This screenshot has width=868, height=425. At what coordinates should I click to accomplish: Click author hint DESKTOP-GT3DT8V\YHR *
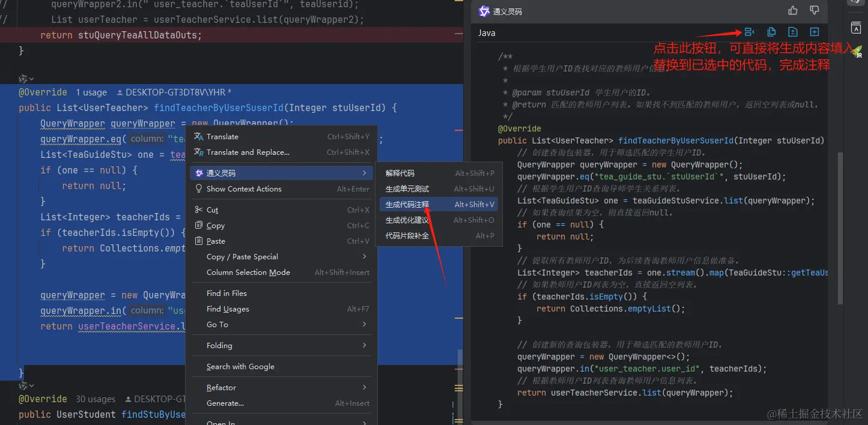coord(174,92)
